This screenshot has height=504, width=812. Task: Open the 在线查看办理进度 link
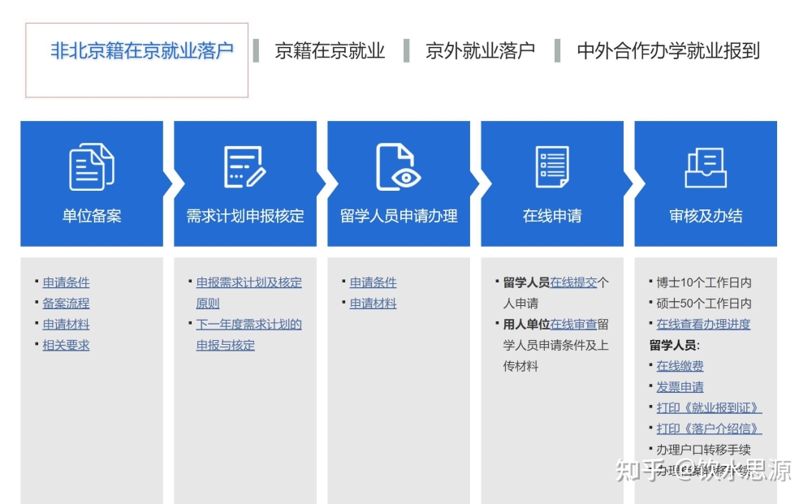pos(703,325)
